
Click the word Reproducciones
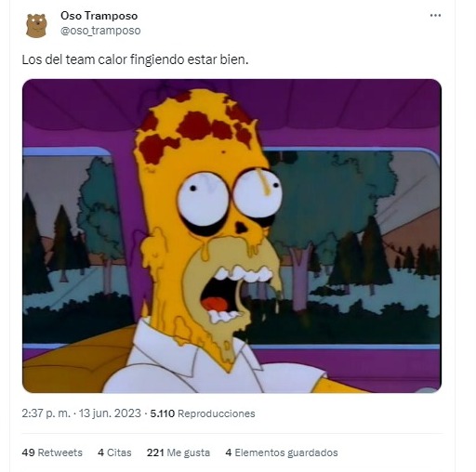tap(217, 413)
